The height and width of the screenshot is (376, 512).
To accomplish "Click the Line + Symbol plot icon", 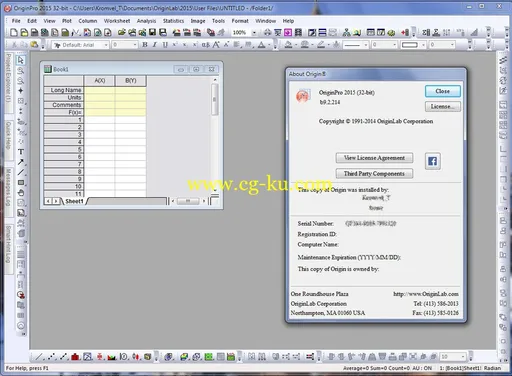I will pos(63,357).
